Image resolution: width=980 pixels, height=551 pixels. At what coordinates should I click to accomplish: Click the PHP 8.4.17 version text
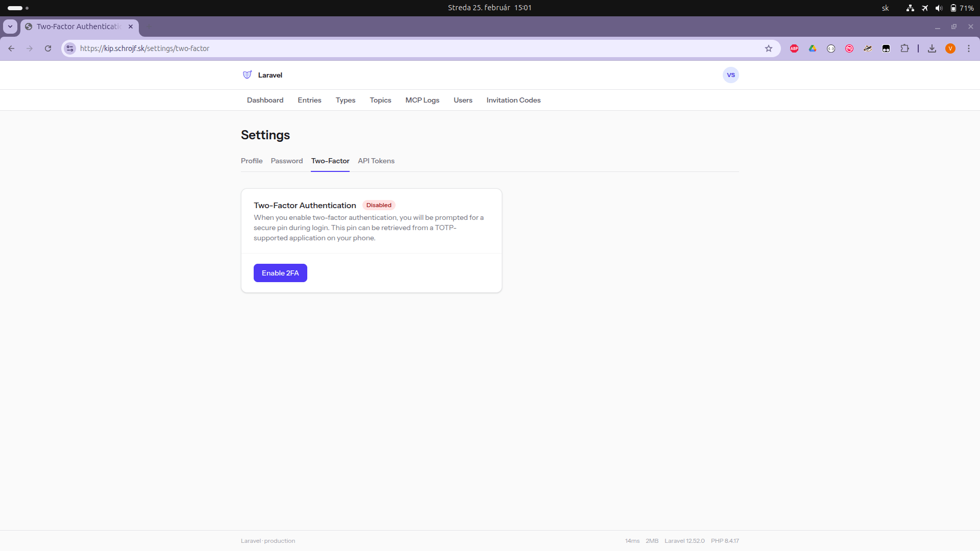[725, 541]
